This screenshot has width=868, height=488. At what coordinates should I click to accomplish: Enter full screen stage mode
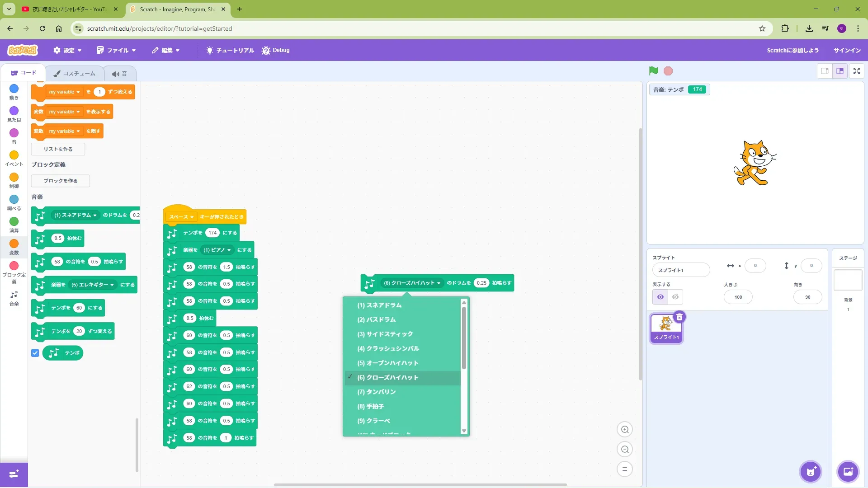pos(856,71)
